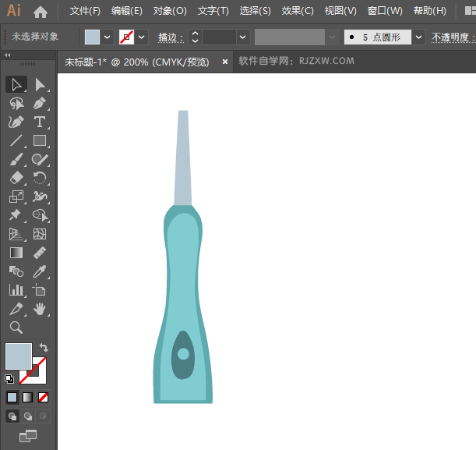The height and width of the screenshot is (450, 476).
Task: Select the Direct Selection tool
Action: click(41, 84)
